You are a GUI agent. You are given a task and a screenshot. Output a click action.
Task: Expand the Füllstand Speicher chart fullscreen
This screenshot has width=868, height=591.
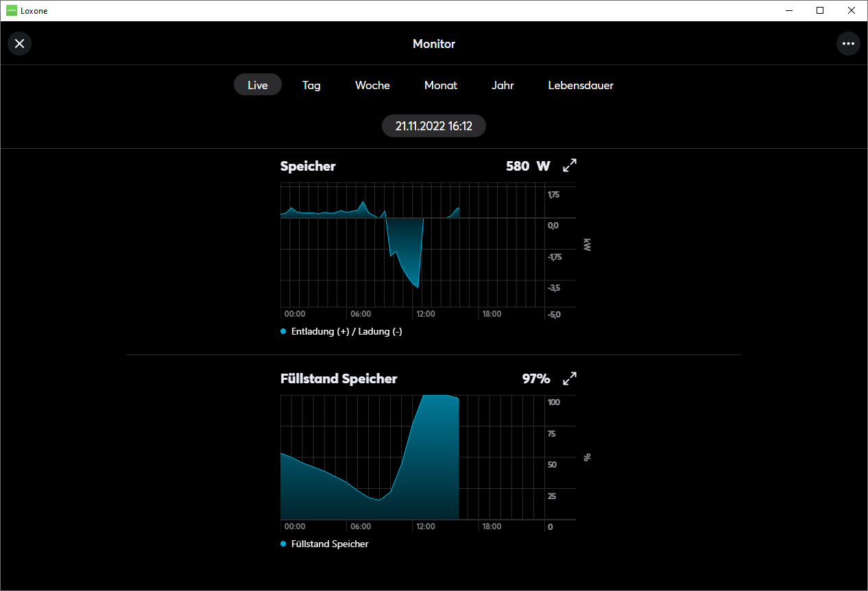(570, 378)
